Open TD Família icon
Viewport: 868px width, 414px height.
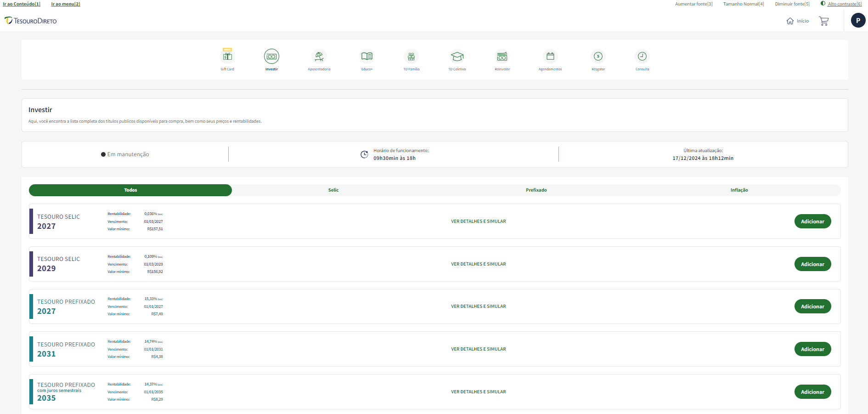click(411, 56)
